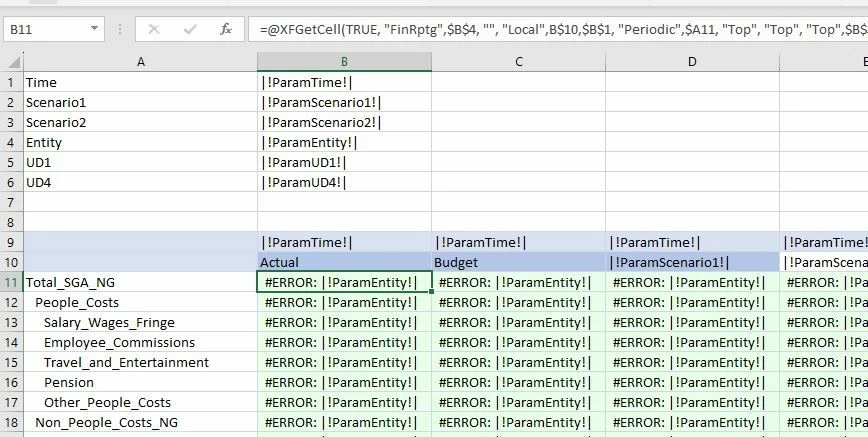Click the Pension row label
The width and height of the screenshot is (868, 437).
pyautogui.click(x=141, y=382)
